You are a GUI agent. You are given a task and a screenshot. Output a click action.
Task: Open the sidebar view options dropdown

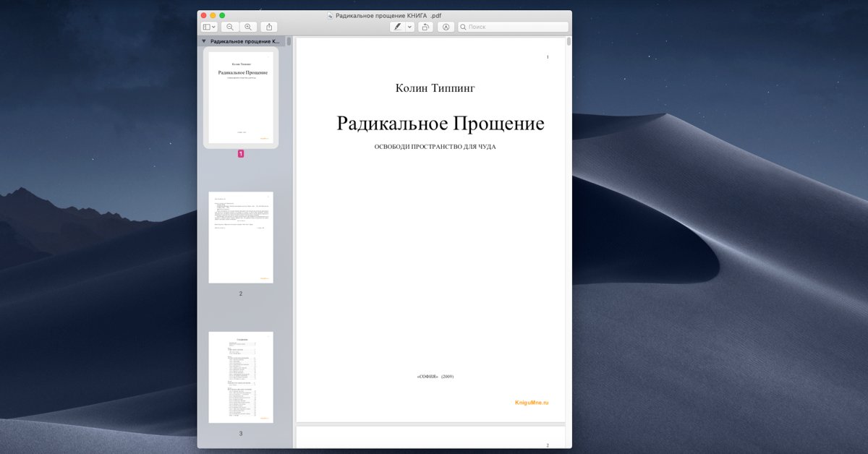pos(209,27)
